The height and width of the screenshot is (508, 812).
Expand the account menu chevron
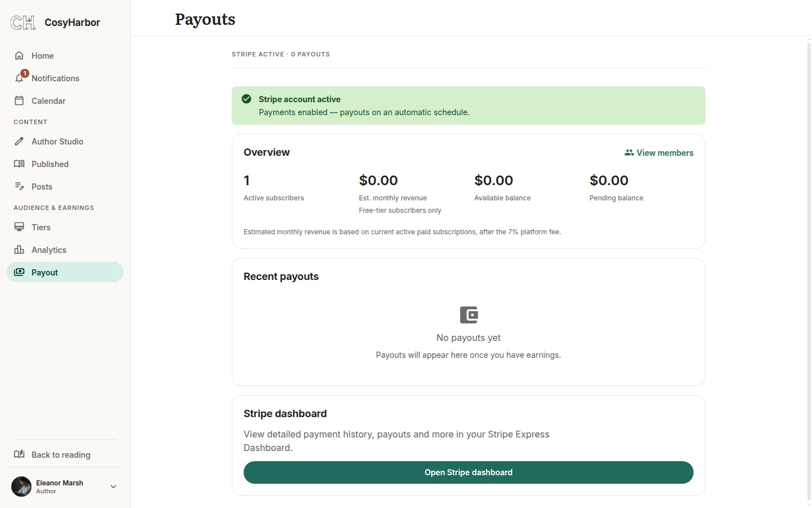(x=113, y=487)
